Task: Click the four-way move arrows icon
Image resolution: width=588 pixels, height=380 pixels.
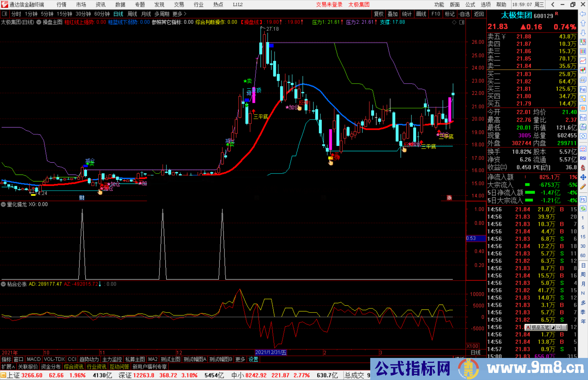Action: coord(583,177)
